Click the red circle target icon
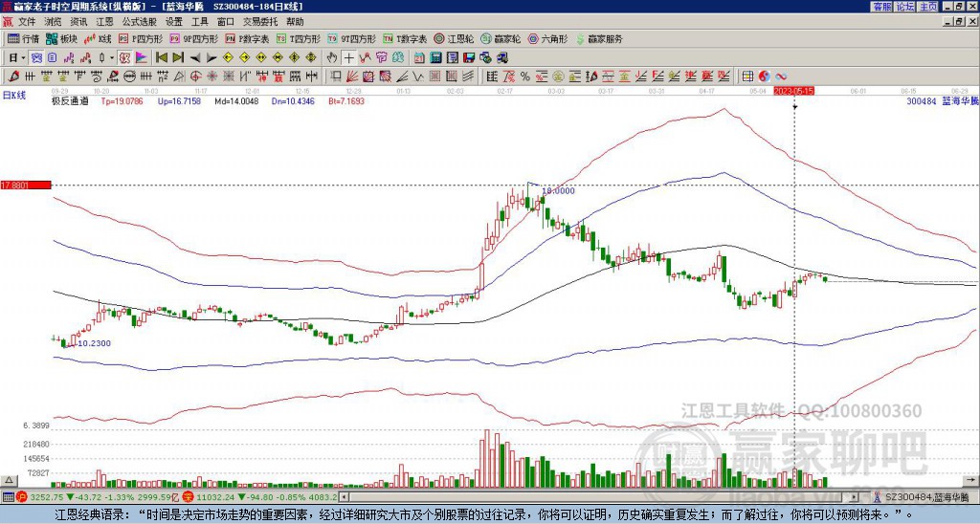Screen dimensions: 980x524 195,76
